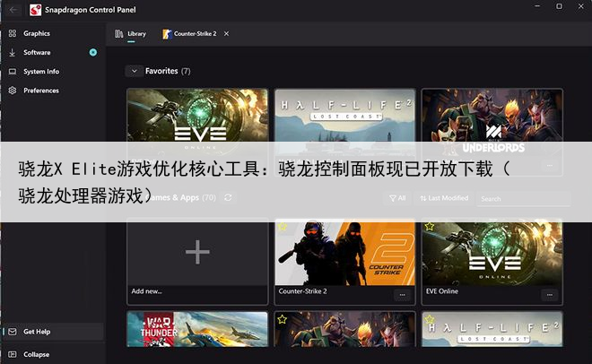This screenshot has height=364, width=592.
Task: Switch to the Library tab
Action: click(x=131, y=33)
